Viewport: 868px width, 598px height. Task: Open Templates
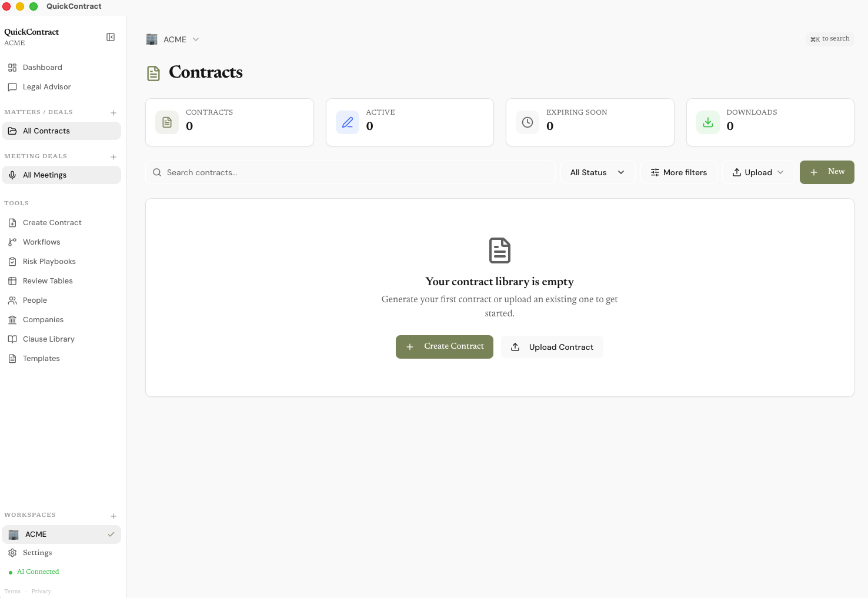click(61, 359)
